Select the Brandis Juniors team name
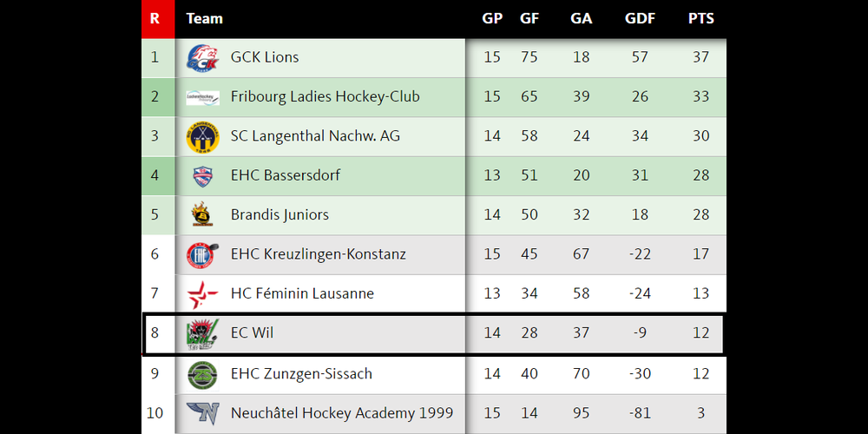The width and height of the screenshot is (868, 434). [x=279, y=214]
